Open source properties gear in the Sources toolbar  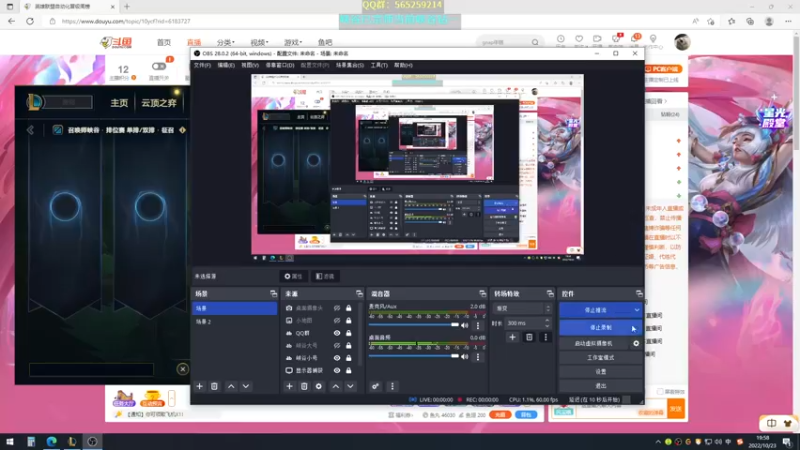(x=319, y=386)
